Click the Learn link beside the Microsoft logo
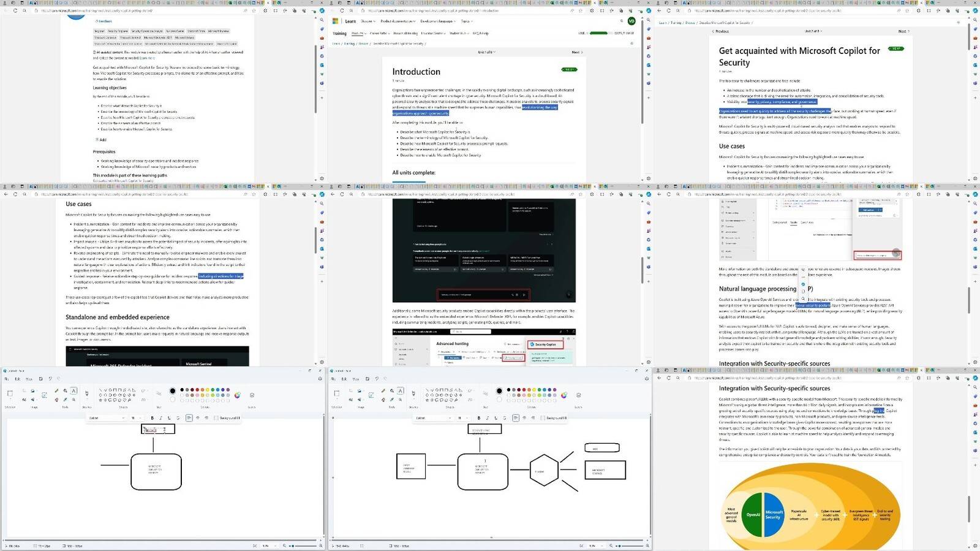 click(x=350, y=21)
